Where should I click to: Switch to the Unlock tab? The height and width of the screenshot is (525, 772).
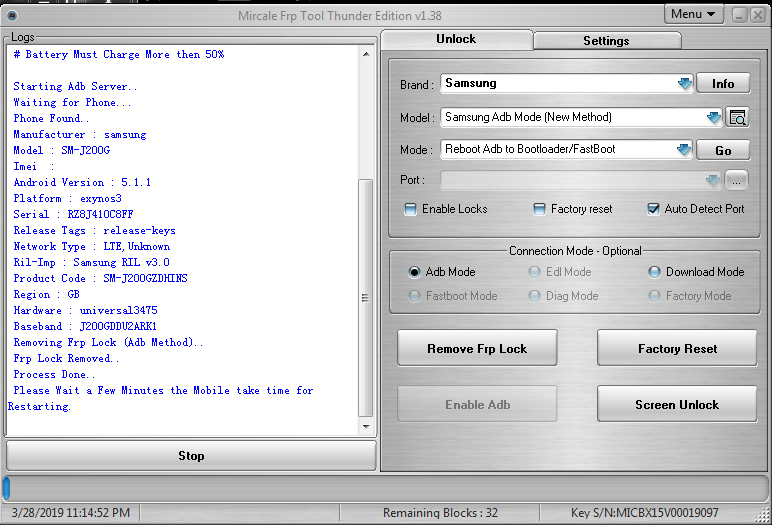pyautogui.click(x=456, y=39)
